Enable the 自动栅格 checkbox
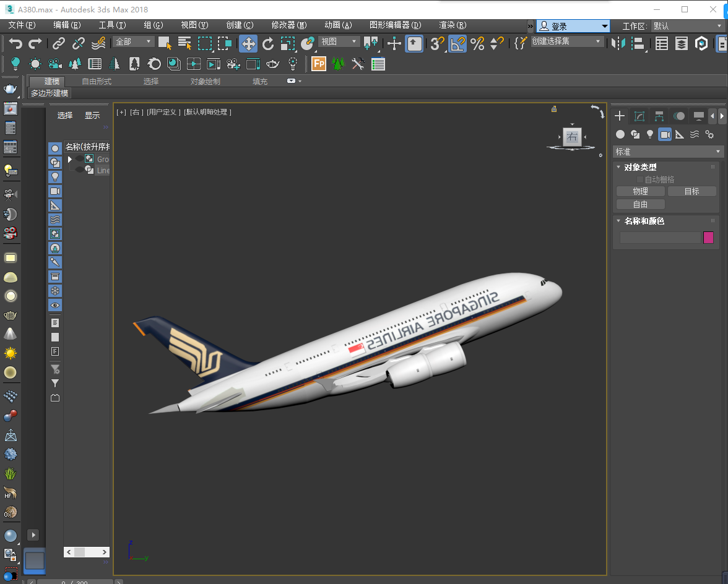This screenshot has width=728, height=584. (640, 179)
